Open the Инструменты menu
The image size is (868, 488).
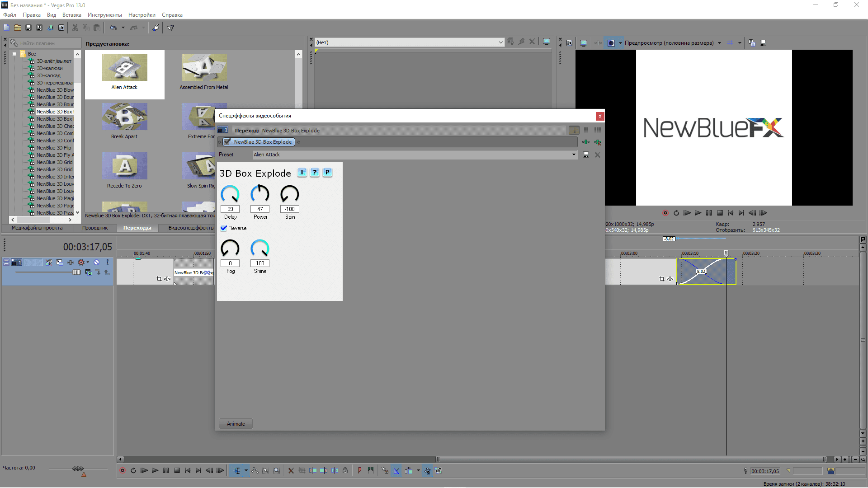pos(104,15)
